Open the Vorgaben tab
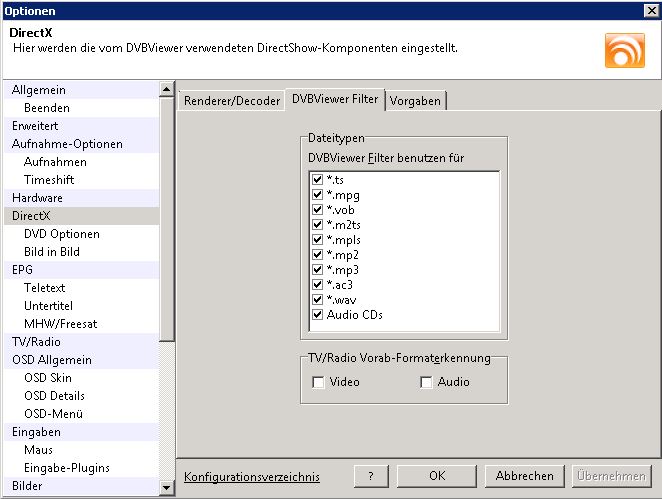The height and width of the screenshot is (499, 662). tap(415, 101)
